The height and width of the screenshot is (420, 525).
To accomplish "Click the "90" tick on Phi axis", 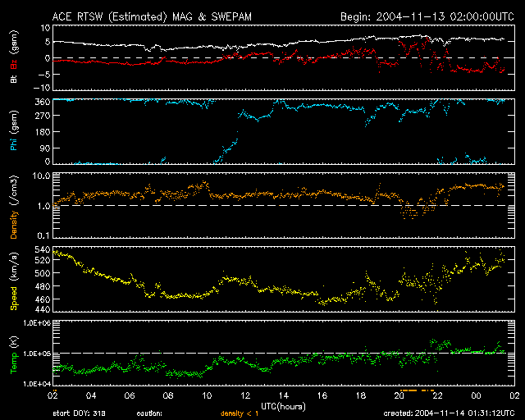I will click(45, 148).
